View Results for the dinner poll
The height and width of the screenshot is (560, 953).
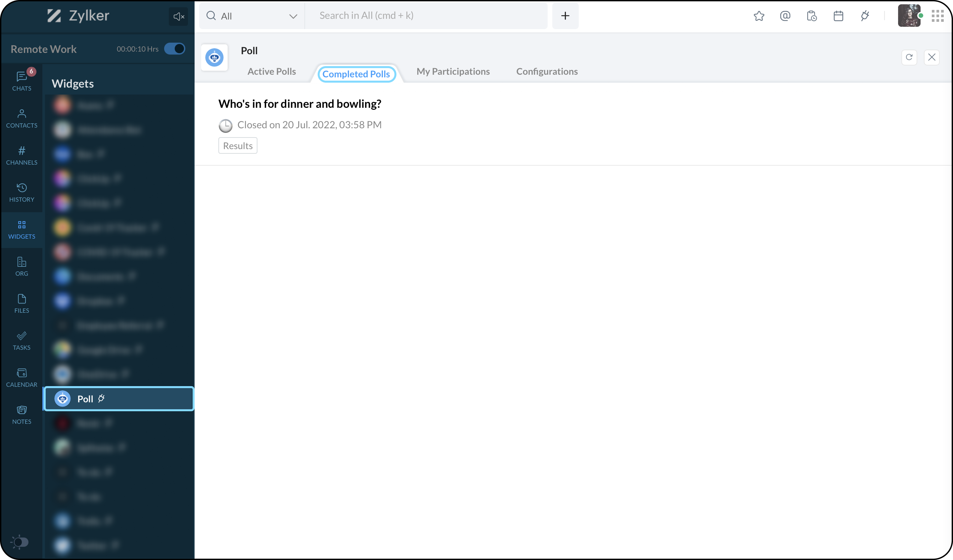point(238,145)
